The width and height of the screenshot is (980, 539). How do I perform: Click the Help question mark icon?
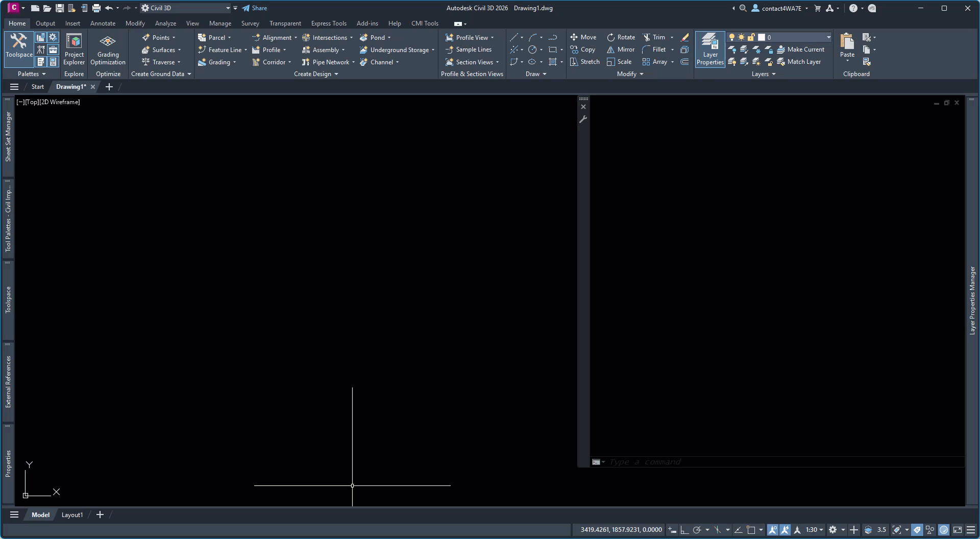853,8
